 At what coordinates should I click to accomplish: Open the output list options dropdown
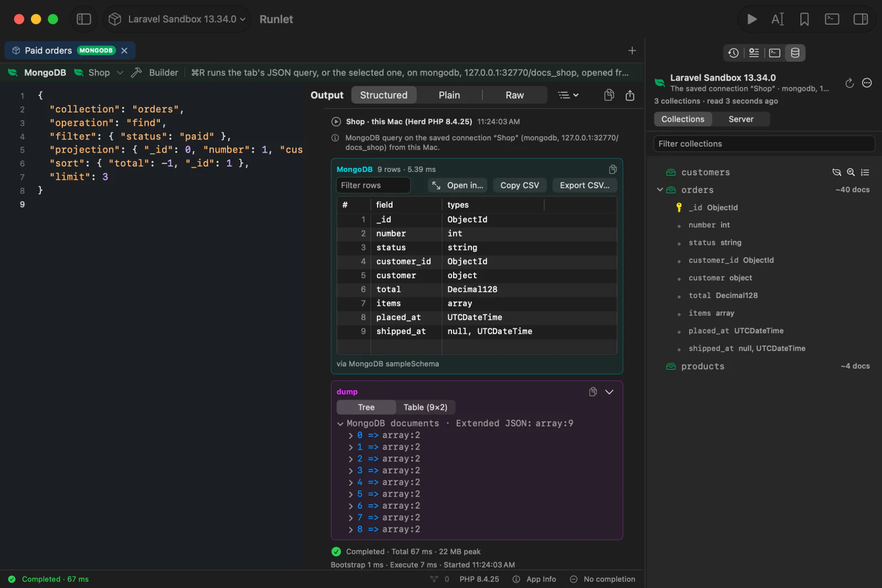click(x=568, y=95)
